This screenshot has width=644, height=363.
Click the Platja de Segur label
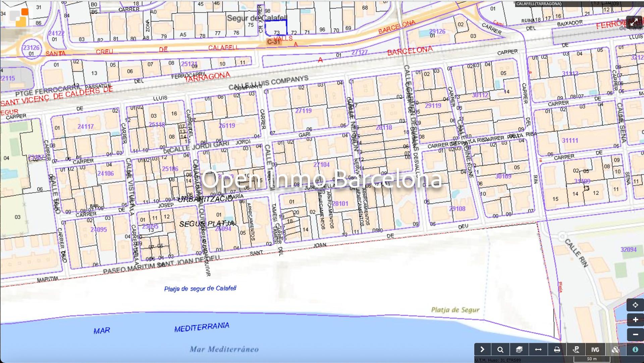(x=455, y=310)
